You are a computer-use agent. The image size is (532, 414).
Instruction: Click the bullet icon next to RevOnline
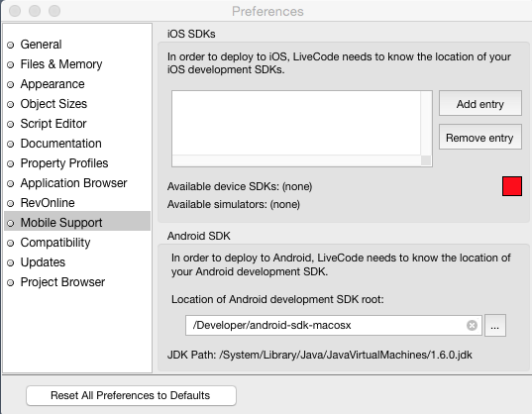(x=11, y=203)
